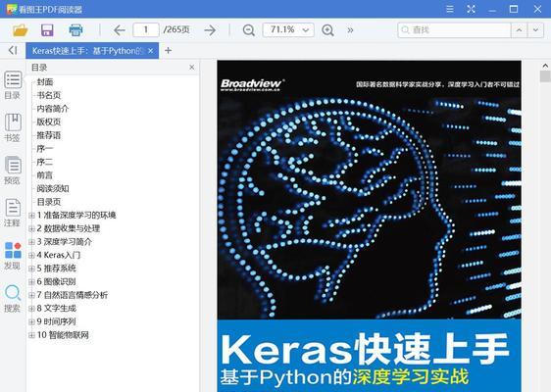This screenshot has height=392, width=551.
Task: Click the /265页 total page count text
Action: (176, 29)
